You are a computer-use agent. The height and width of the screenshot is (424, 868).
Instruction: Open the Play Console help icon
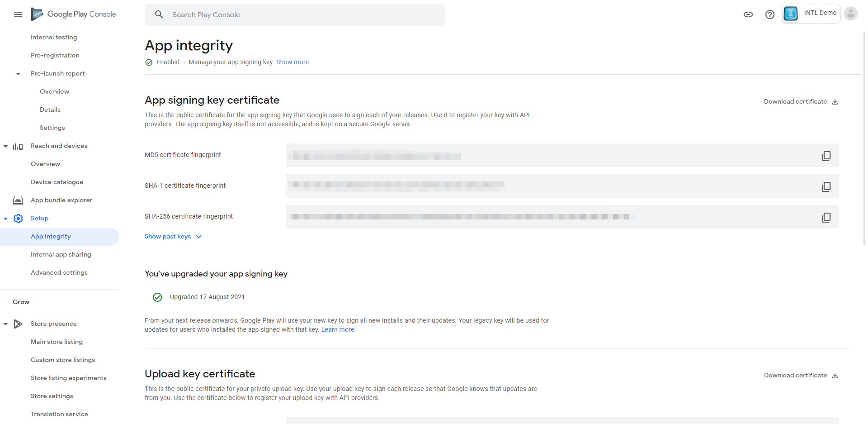(x=770, y=14)
